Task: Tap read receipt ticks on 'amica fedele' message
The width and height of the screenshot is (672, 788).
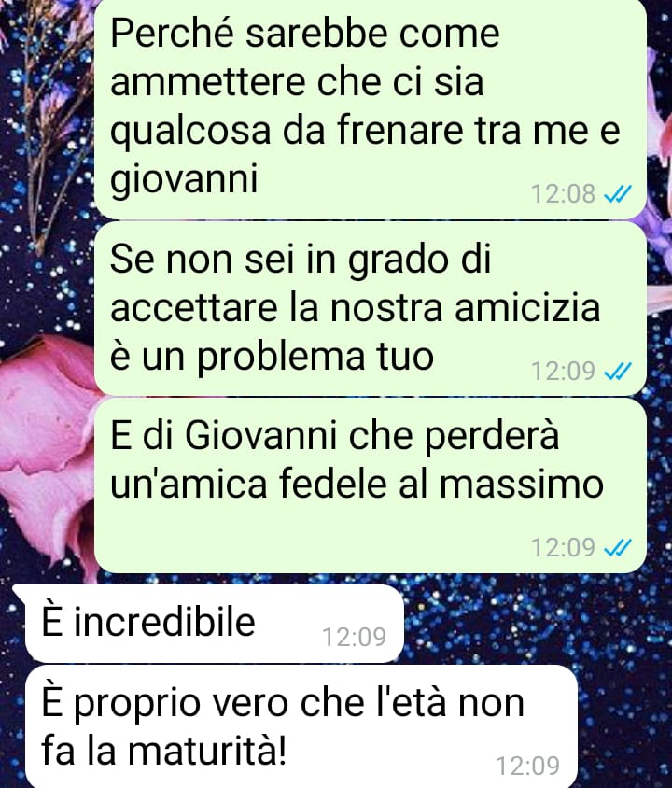Action: tap(617, 547)
